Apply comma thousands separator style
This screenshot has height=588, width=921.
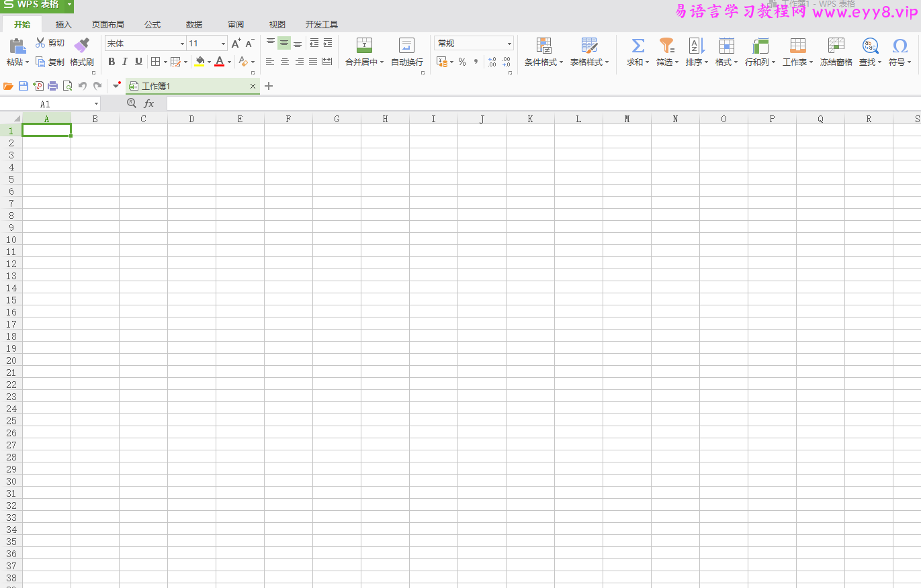pyautogui.click(x=476, y=62)
